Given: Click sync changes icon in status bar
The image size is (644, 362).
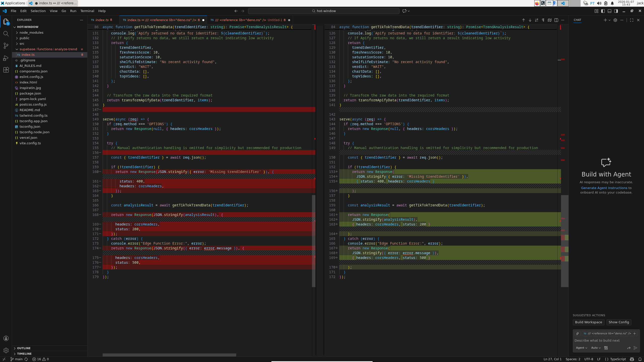Looking at the screenshot, I should pyautogui.click(x=26, y=359).
